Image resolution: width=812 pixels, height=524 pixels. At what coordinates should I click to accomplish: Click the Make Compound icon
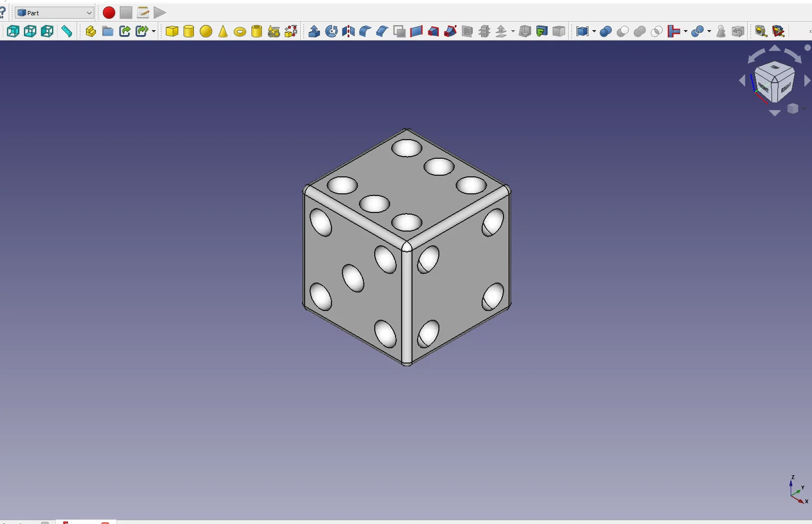pyautogui.click(x=582, y=31)
